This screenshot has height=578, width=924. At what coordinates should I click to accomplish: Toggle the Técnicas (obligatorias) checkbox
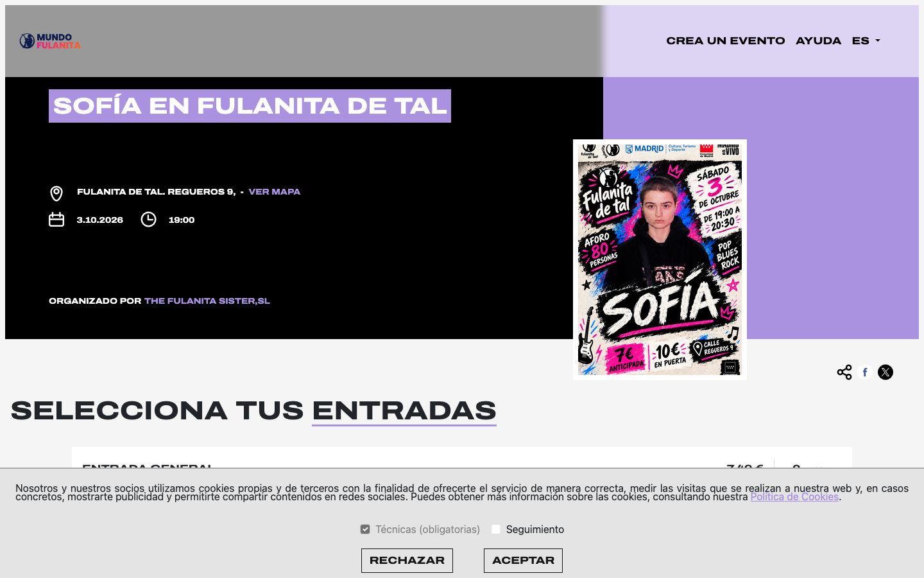[365, 529]
